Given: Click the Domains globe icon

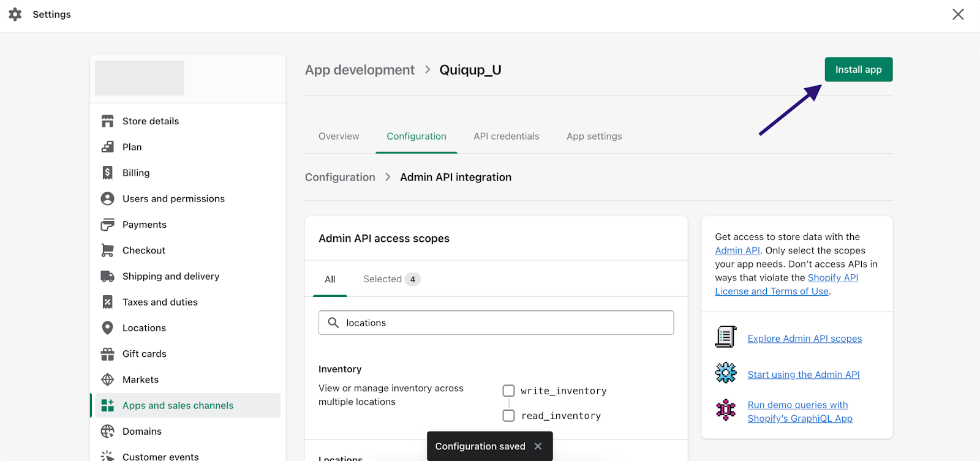Looking at the screenshot, I should coord(107,431).
